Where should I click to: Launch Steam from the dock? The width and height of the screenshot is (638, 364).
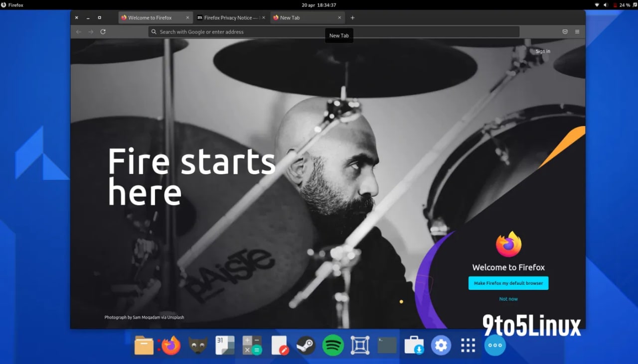pos(306,345)
